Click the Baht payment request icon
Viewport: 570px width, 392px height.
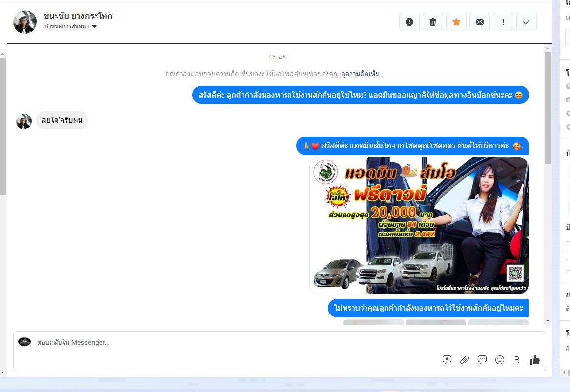517,360
